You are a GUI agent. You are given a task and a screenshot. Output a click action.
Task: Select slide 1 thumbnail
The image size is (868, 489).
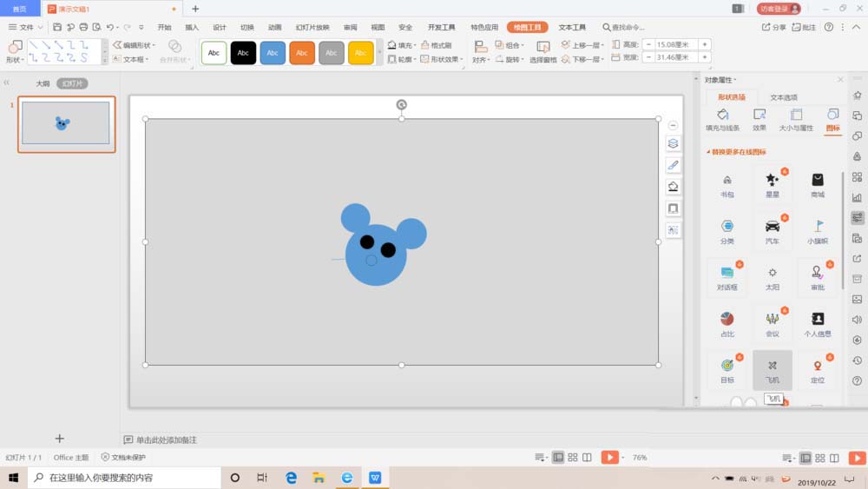coord(66,123)
